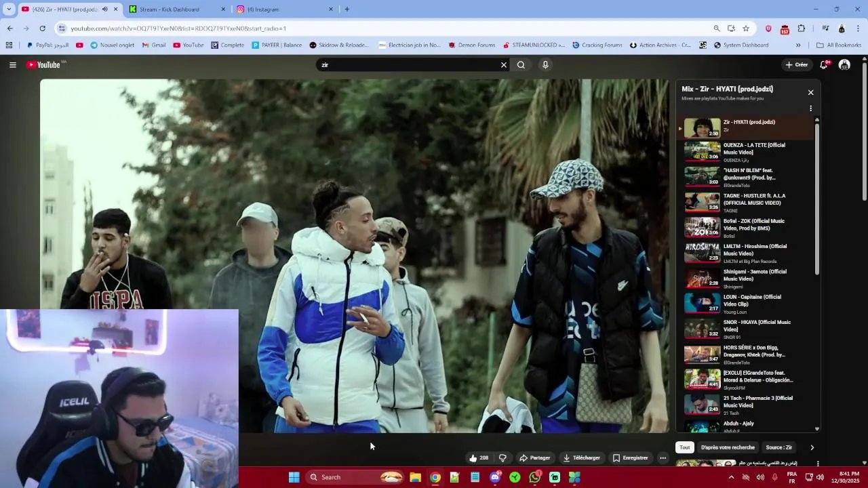Open the PayPal bookmark

(47, 45)
